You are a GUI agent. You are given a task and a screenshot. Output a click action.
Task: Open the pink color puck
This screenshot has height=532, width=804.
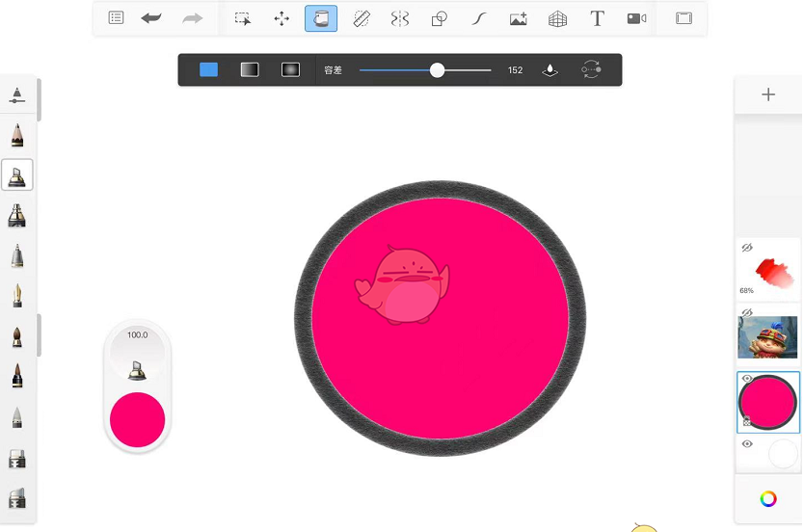coord(138,420)
